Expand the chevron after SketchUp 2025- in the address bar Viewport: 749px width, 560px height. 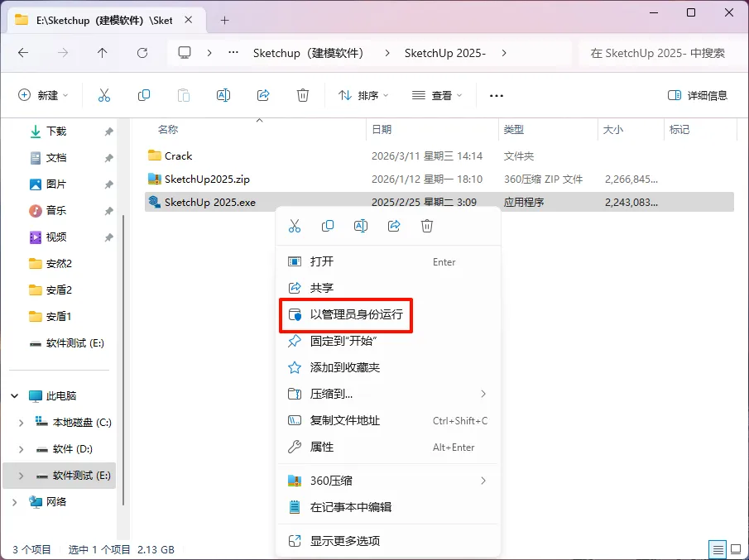(504, 53)
